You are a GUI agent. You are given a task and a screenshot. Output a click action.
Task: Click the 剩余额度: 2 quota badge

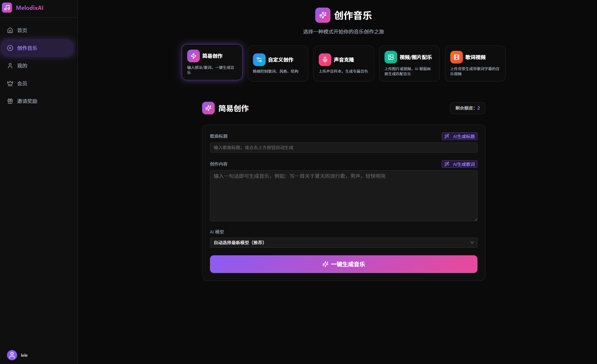click(x=468, y=108)
